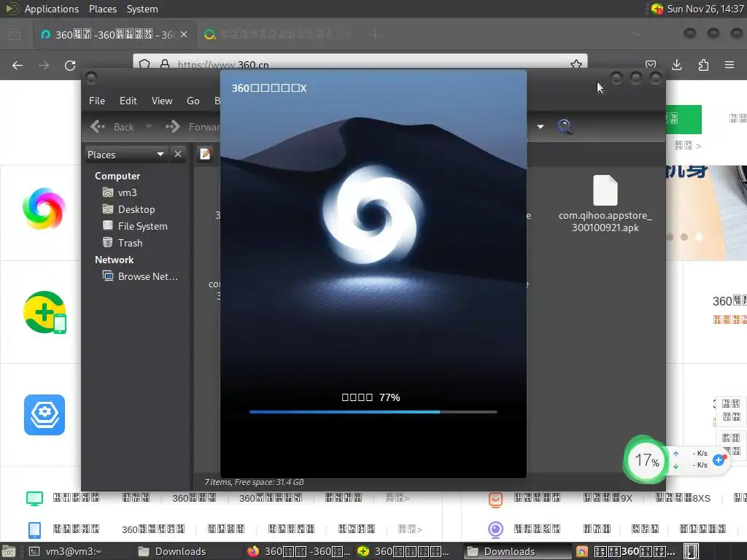Click colorful 360 browser swirl icon on webpage
Image resolution: width=747 pixels, height=560 pixels.
click(44, 208)
